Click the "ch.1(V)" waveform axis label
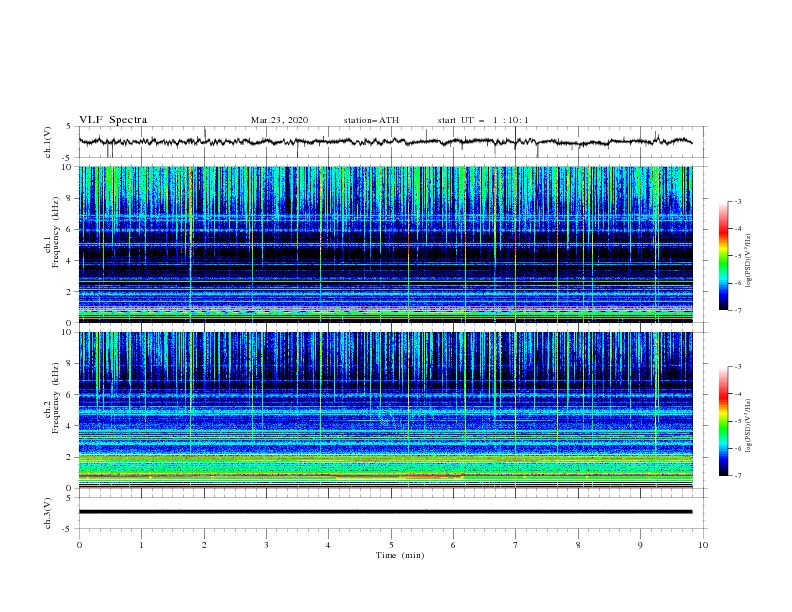Screen dimensions: 792x612 pyautogui.click(x=48, y=142)
